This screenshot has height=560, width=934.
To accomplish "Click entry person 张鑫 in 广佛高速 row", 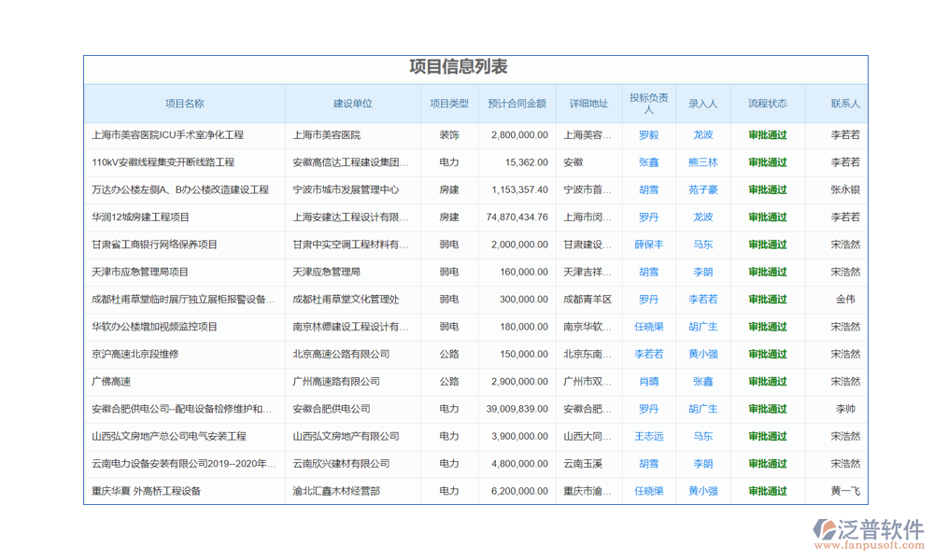I will click(702, 381).
